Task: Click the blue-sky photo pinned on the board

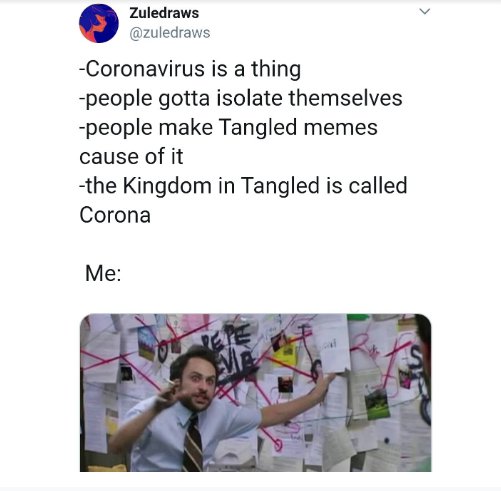Action: tap(147, 343)
